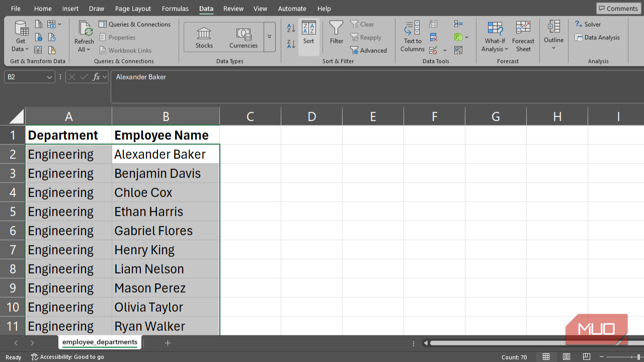Expand the From Picture dropdown arrow
Image resolution: width=644 pixels, height=362 pixels.
pyautogui.click(x=60, y=24)
